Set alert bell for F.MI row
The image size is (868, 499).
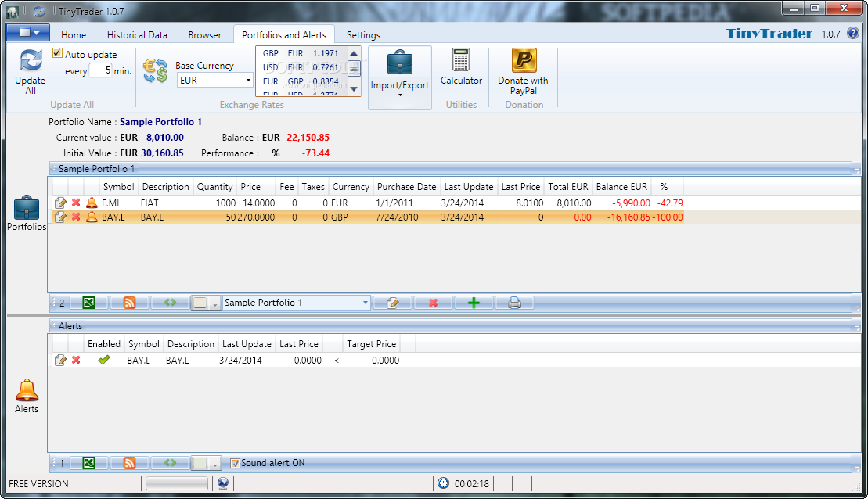pyautogui.click(x=92, y=203)
